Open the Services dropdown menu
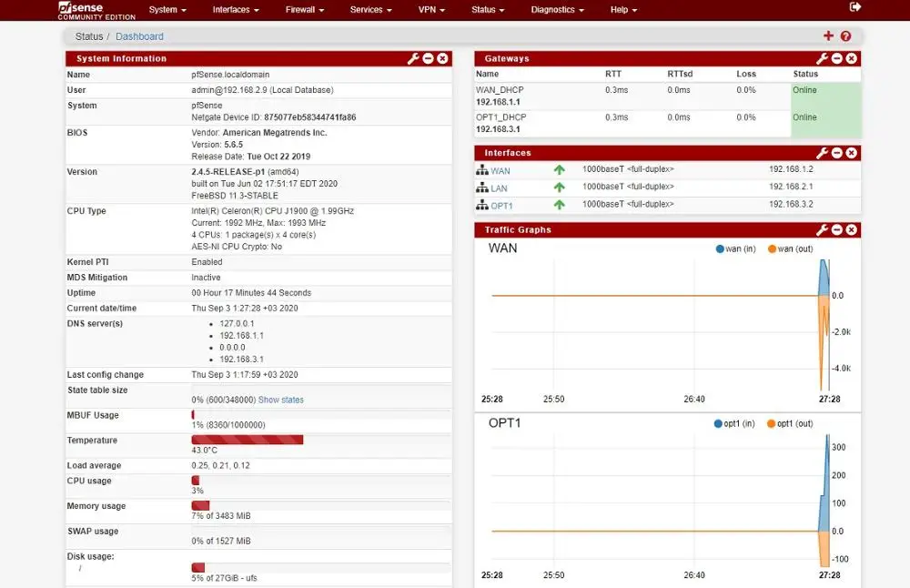910x588 pixels. click(x=371, y=10)
